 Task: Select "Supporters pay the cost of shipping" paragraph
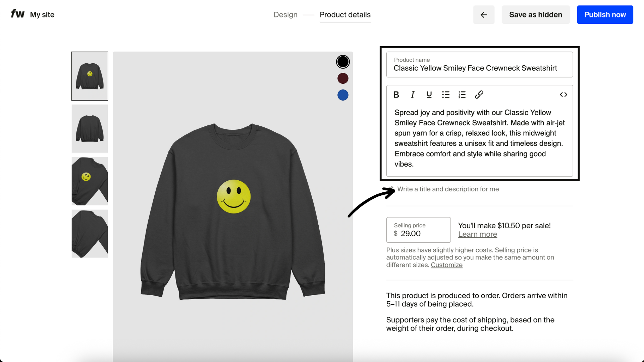(x=470, y=324)
